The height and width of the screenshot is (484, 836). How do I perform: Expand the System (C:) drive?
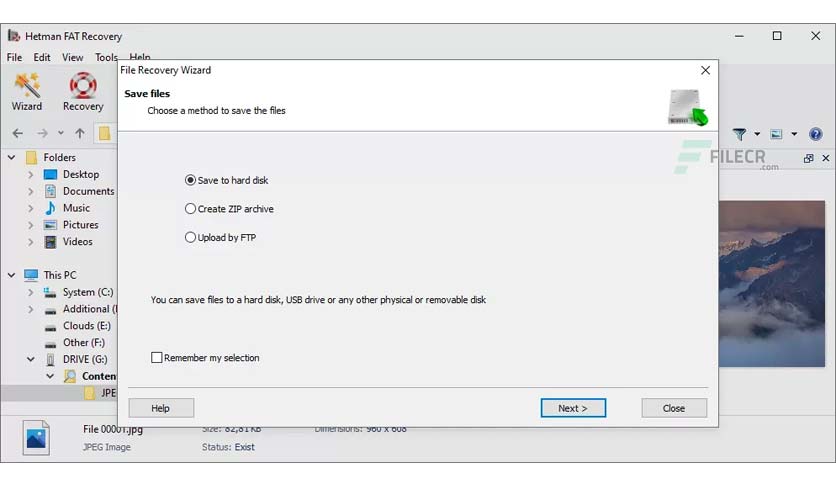point(30,292)
